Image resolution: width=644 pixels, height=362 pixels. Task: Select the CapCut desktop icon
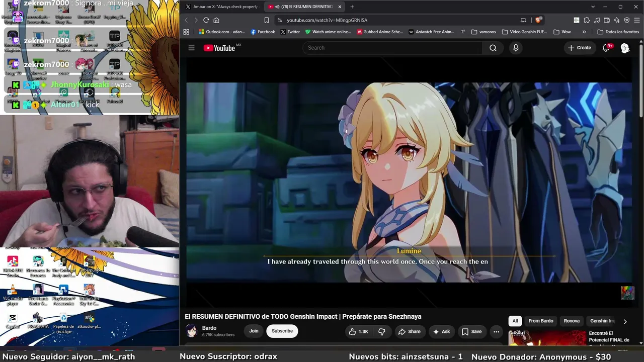[13, 321]
